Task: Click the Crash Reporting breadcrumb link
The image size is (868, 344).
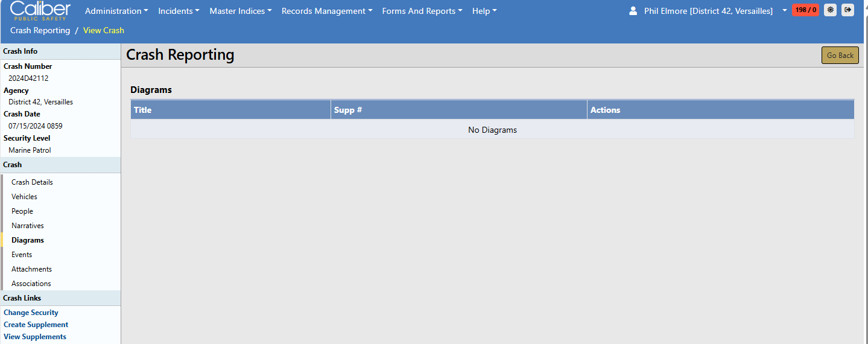Action: click(40, 30)
